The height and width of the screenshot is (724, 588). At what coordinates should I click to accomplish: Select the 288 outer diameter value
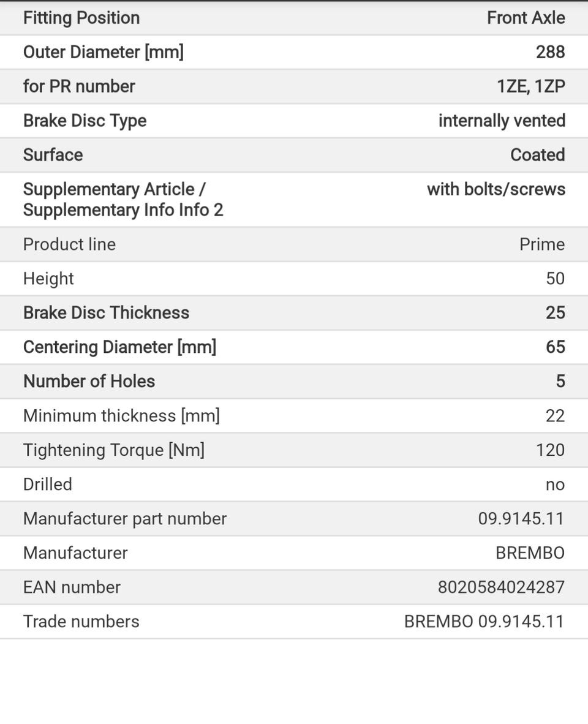(550, 52)
